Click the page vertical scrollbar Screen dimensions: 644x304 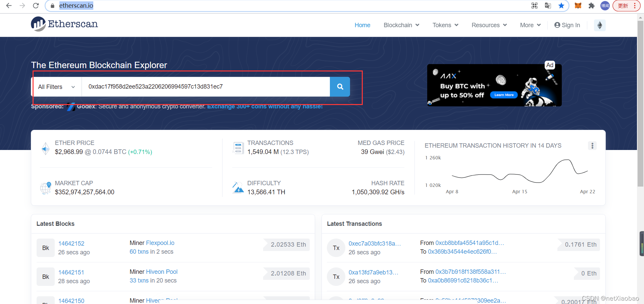click(x=640, y=104)
